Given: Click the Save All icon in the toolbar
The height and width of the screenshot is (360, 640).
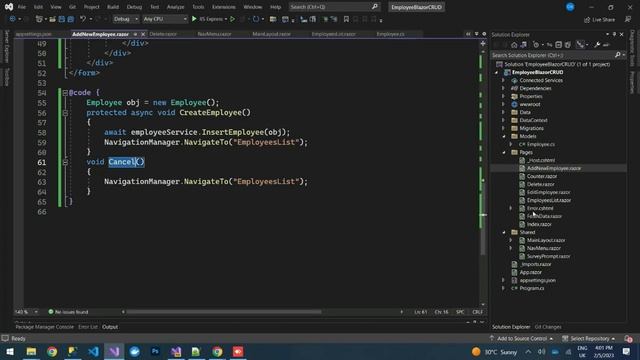Looking at the screenshot, I should pos(71,19).
